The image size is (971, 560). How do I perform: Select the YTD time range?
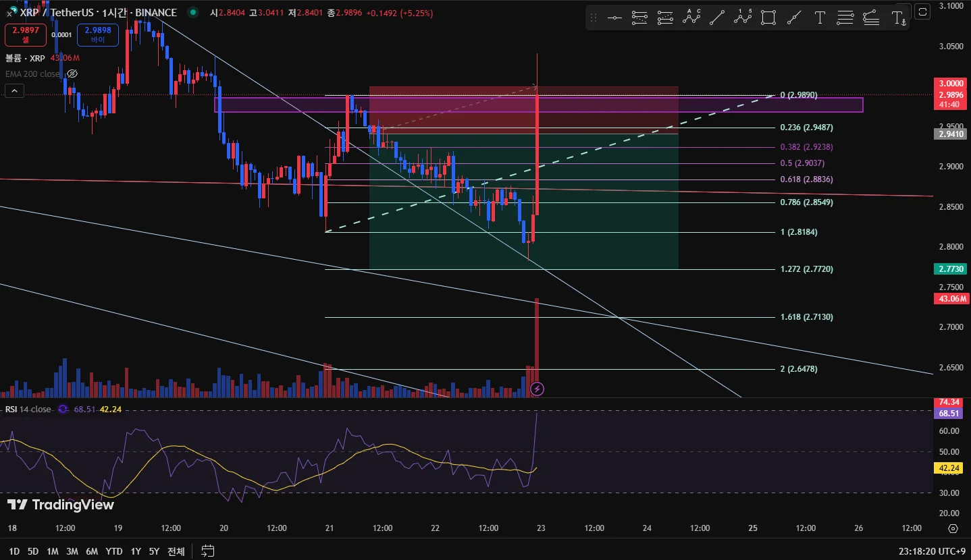(x=113, y=551)
